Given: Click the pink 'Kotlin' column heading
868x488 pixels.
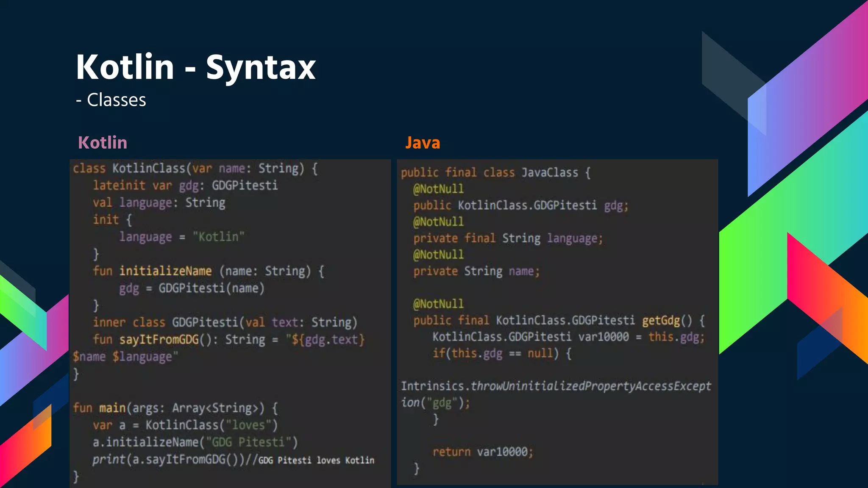Looking at the screenshot, I should pos(102,143).
